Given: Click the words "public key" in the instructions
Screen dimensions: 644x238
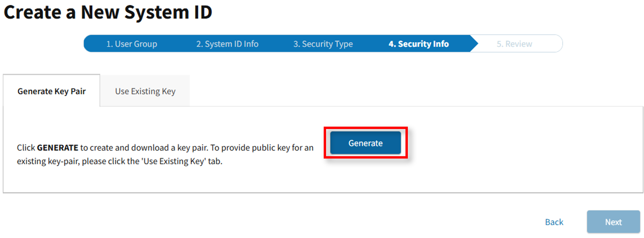Looking at the screenshot, I should coord(270,148).
